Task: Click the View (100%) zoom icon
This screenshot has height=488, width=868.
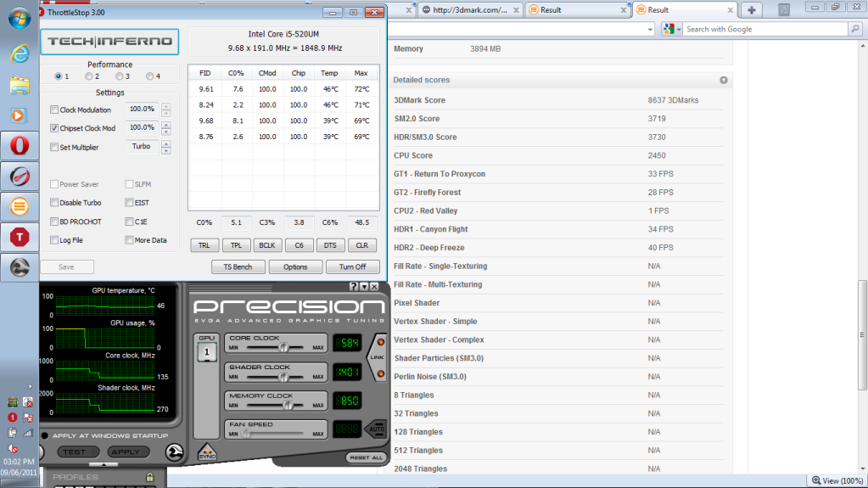Action: point(816,480)
